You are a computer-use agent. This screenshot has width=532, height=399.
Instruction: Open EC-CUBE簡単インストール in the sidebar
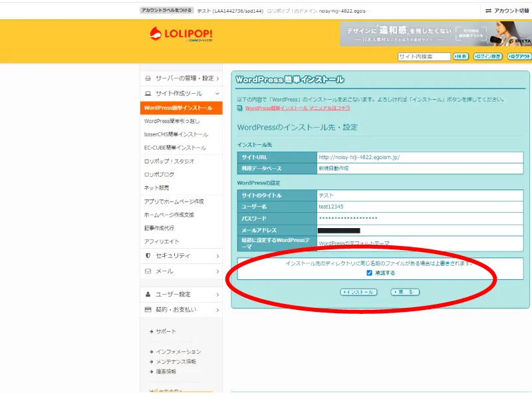point(175,148)
